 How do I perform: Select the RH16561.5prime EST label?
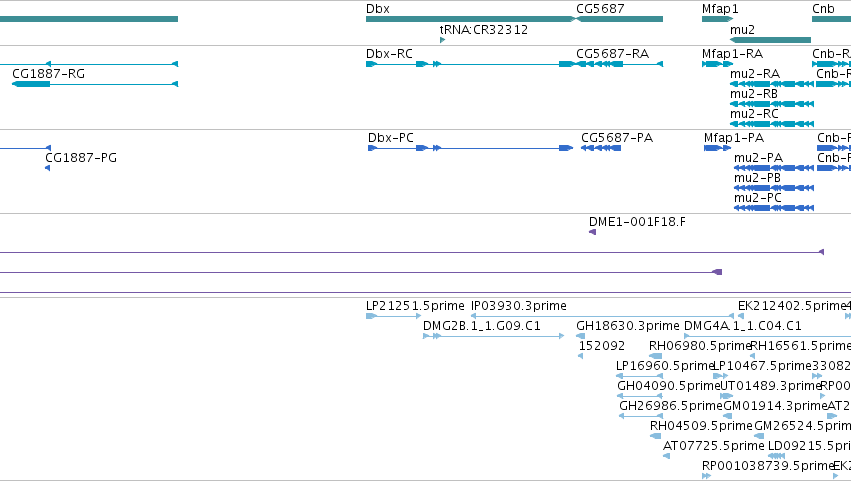tap(801, 346)
